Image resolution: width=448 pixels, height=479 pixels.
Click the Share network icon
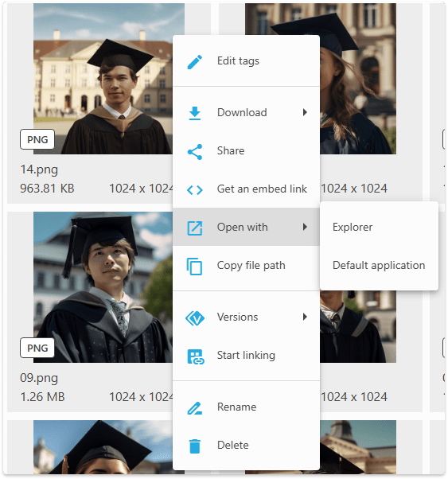[x=195, y=152]
